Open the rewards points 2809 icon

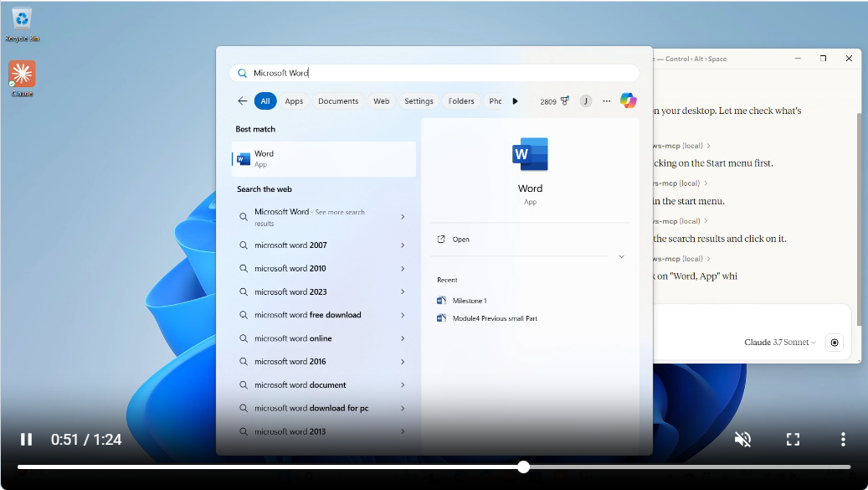pos(555,101)
